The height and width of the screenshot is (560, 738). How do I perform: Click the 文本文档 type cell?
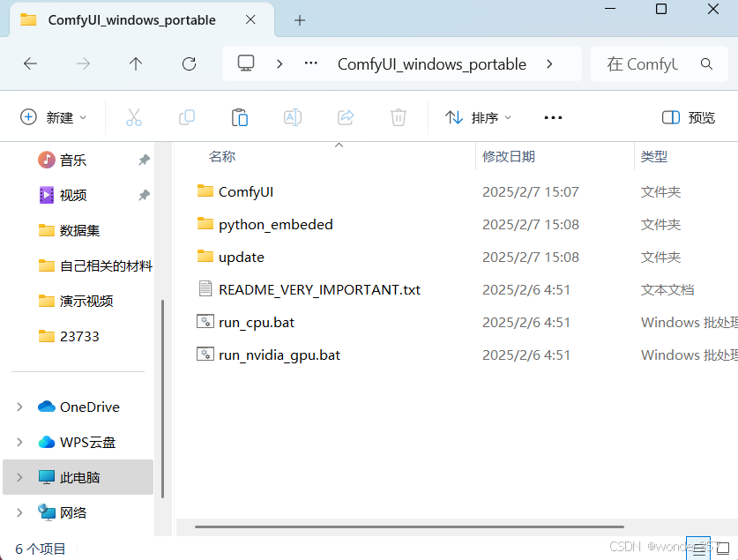[667, 289]
